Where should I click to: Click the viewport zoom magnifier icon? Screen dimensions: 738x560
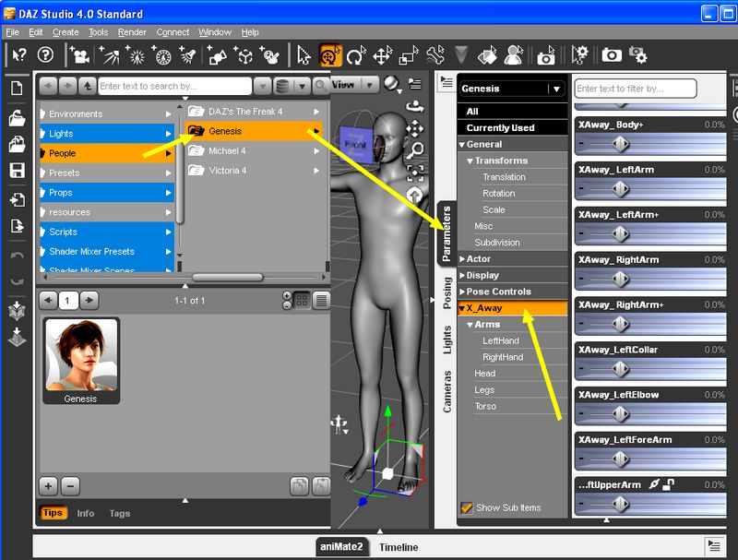click(414, 150)
